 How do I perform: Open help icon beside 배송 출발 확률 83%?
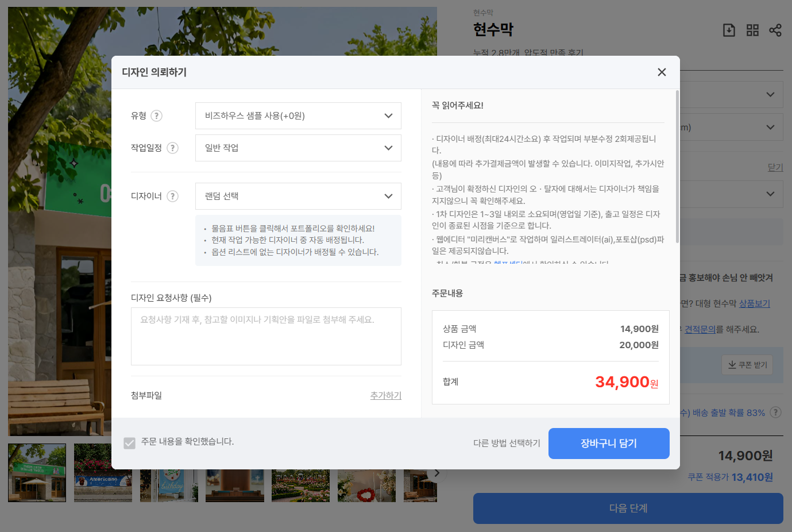click(x=775, y=412)
